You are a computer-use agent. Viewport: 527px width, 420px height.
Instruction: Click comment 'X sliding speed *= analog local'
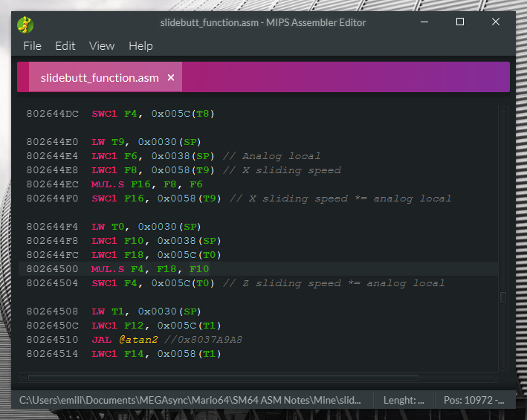tap(340, 198)
